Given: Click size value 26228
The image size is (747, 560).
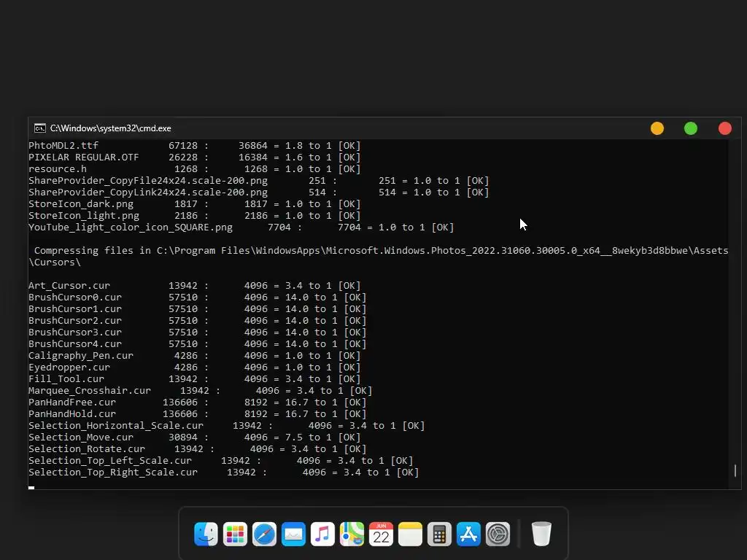Looking at the screenshot, I should (183, 157).
